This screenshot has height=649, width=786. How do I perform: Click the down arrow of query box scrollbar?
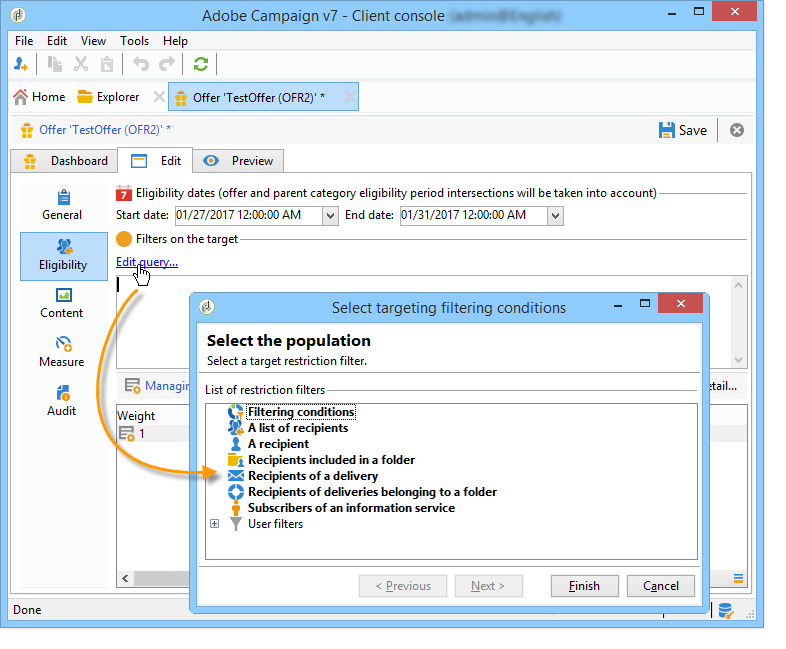738,359
